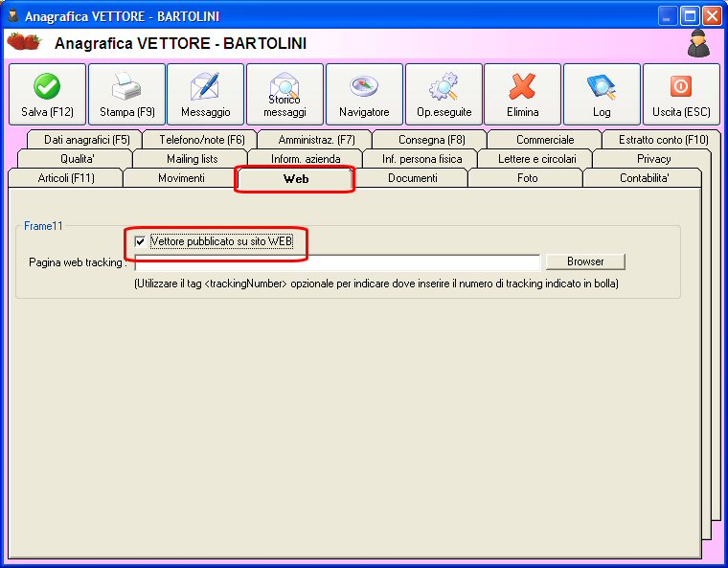This screenshot has height=568, width=728.
Task: Open the Privacy tab
Action: point(653,159)
